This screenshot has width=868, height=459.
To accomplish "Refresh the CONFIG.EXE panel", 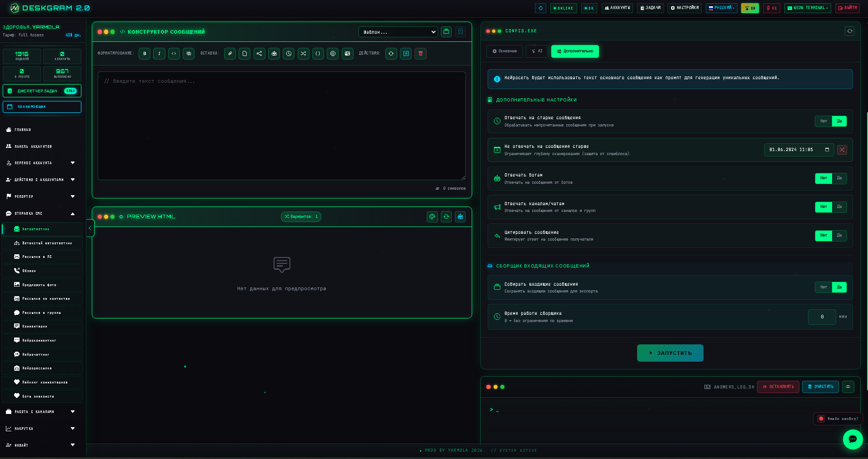I will point(849,31).
